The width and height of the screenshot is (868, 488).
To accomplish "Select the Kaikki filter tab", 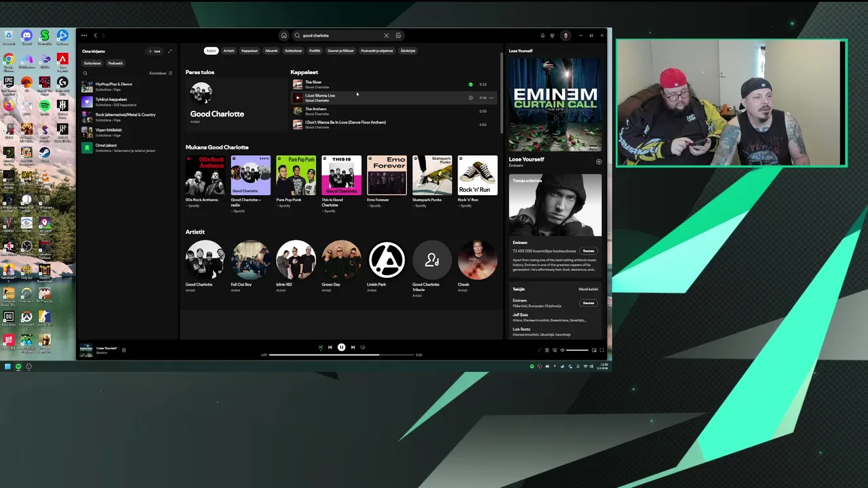I will point(211,51).
